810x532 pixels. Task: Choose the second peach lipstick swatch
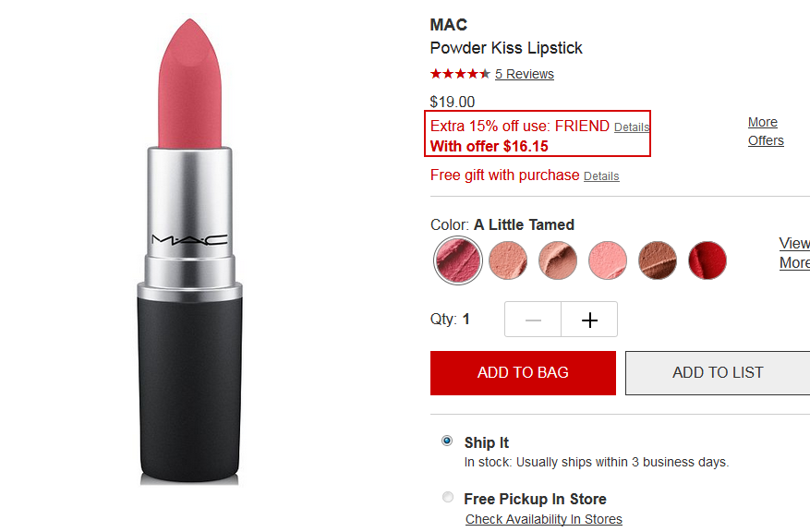pos(508,260)
